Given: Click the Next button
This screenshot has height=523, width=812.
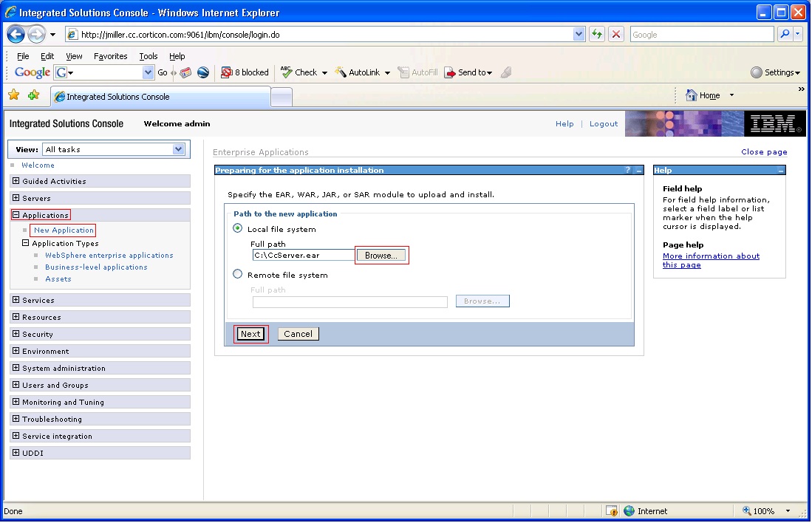Looking at the screenshot, I should (250, 333).
